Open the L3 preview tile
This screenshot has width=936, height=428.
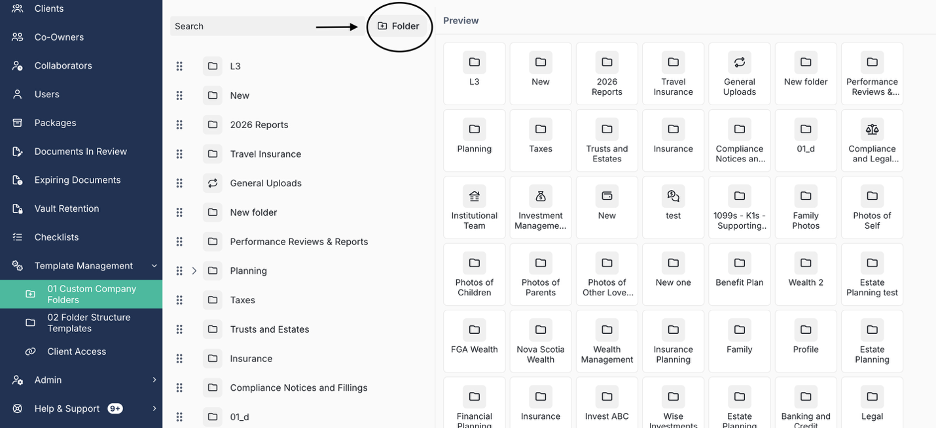[x=475, y=73]
